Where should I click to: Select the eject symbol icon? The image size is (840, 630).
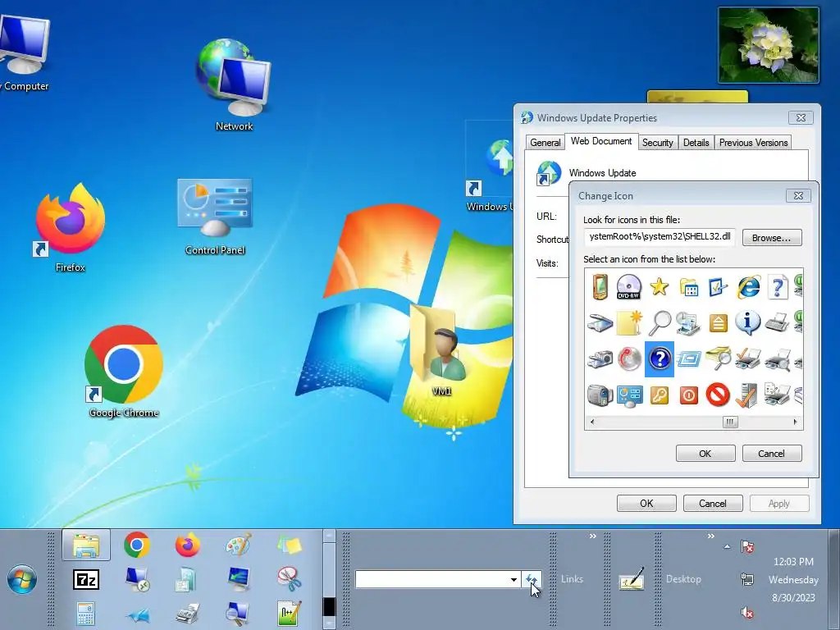pos(718,323)
